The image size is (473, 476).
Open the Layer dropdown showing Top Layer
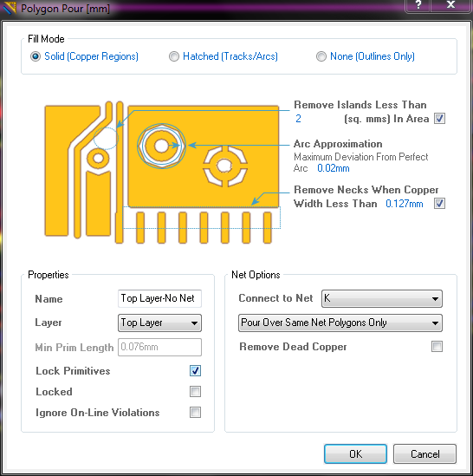click(x=159, y=323)
